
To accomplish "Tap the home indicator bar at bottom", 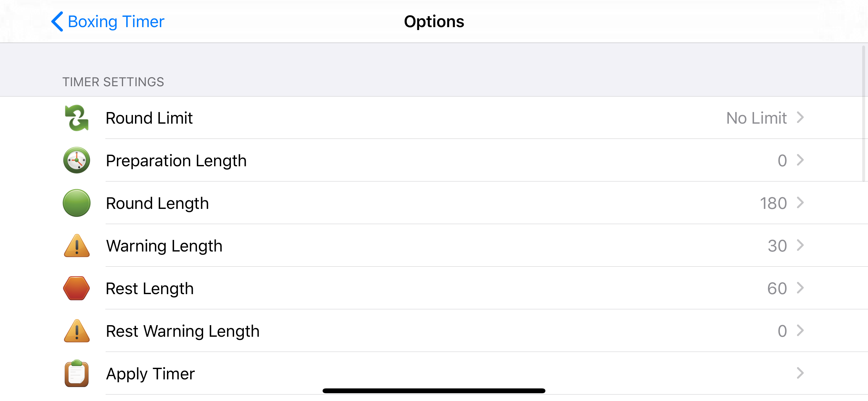I will (x=434, y=391).
